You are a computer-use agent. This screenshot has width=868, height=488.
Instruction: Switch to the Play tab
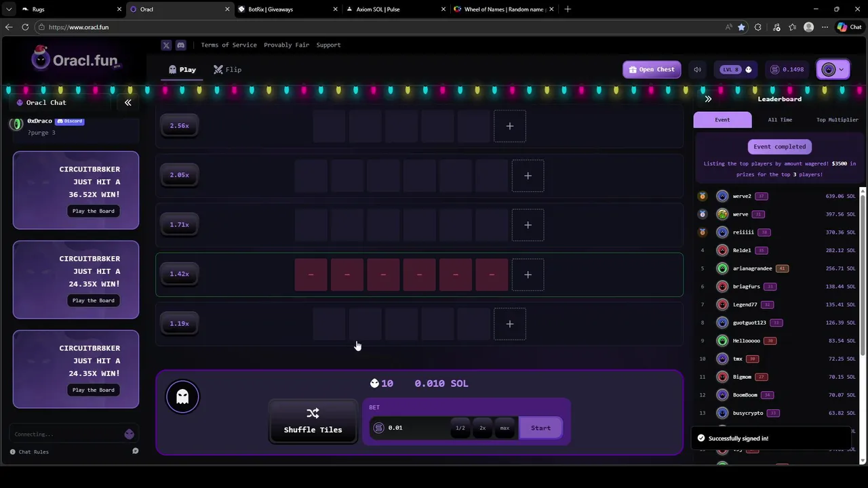coord(182,70)
